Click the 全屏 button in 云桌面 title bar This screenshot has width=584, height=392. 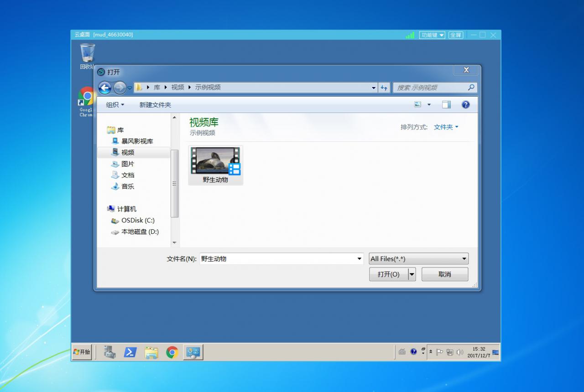click(x=456, y=35)
